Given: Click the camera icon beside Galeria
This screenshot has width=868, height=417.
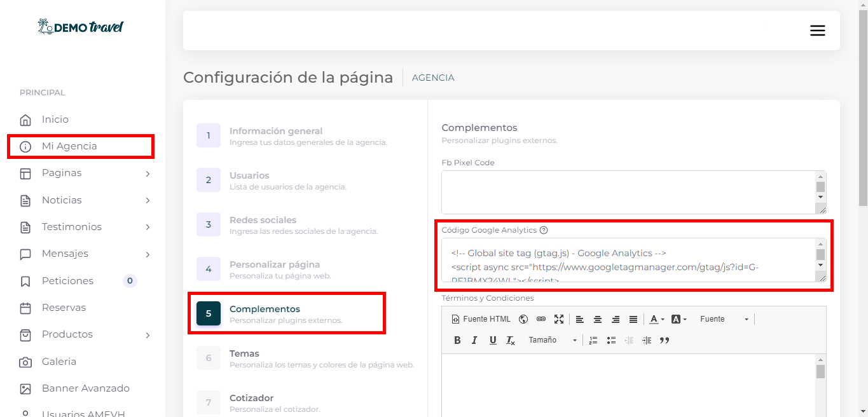Looking at the screenshot, I should click(25, 362).
